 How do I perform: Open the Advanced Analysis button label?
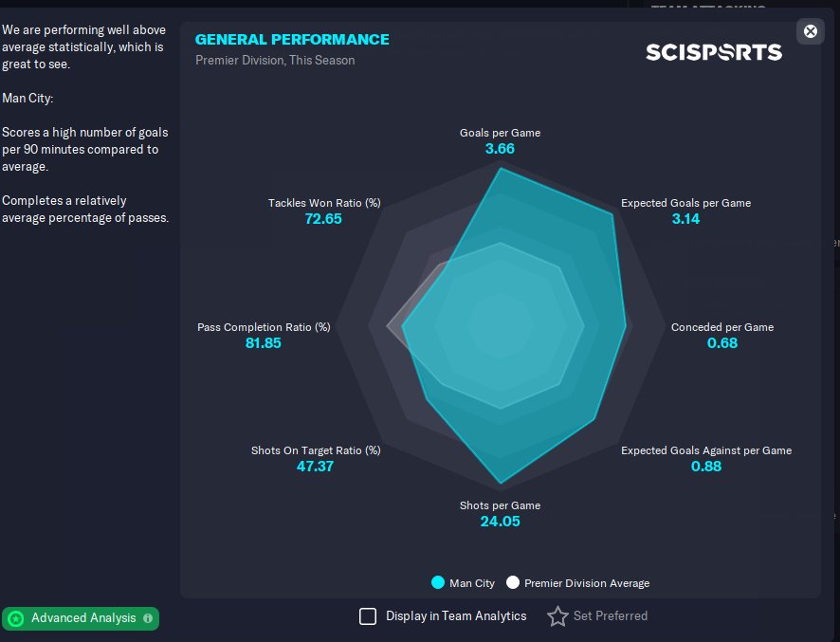[x=83, y=618]
